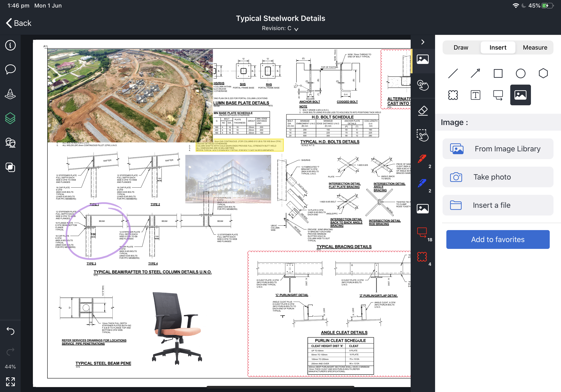This screenshot has width=561, height=392.
Task: Select the hand pan gesture tool
Action: click(423, 85)
